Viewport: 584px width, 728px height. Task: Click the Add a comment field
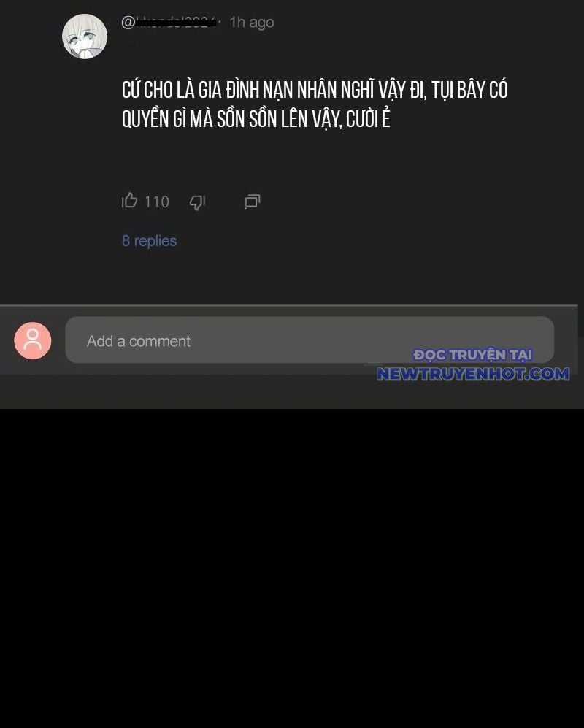tap(310, 340)
